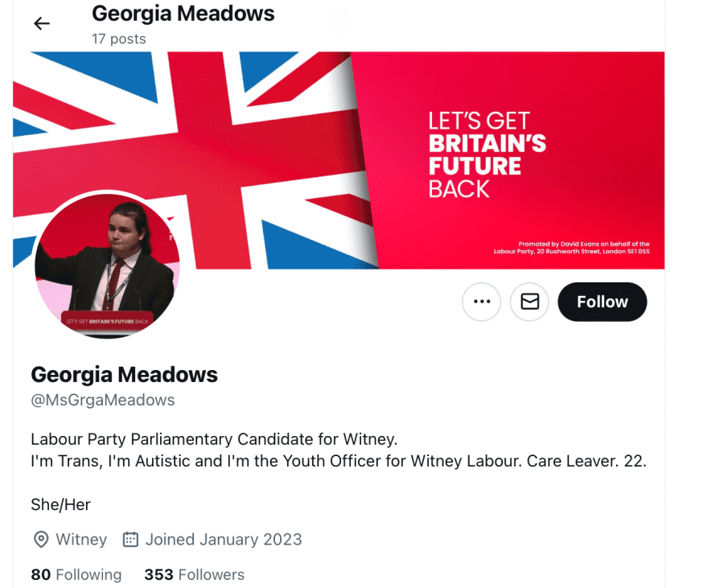View the Union Jack banner image

click(x=339, y=160)
